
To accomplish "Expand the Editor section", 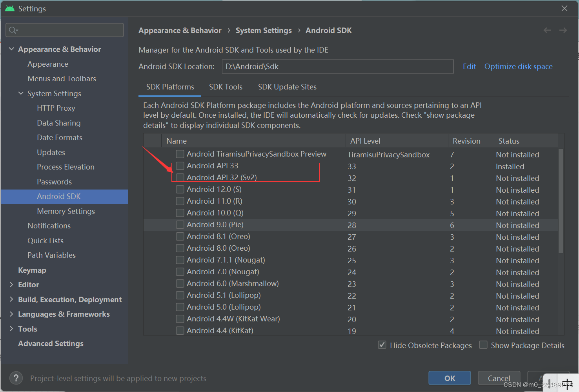I will (11, 284).
